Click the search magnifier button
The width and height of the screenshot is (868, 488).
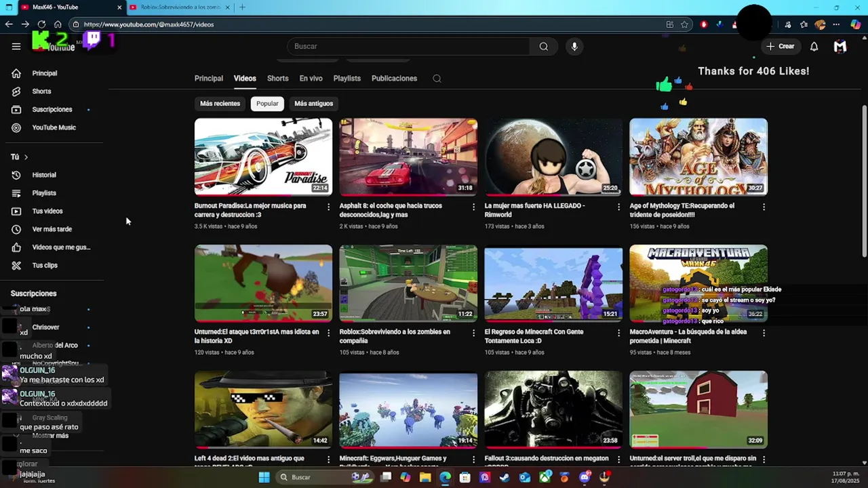coord(544,46)
